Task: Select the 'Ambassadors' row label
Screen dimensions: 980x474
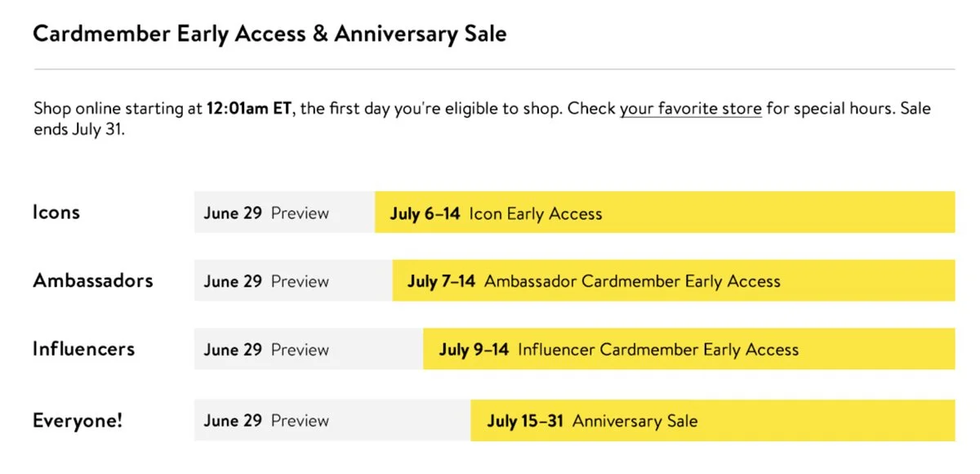Action: pos(92,280)
